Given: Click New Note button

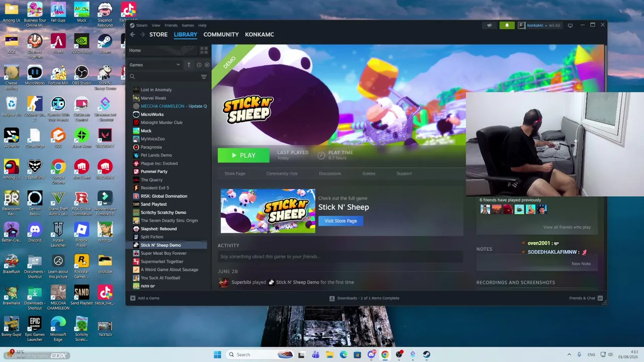Looking at the screenshot, I should click(581, 263).
